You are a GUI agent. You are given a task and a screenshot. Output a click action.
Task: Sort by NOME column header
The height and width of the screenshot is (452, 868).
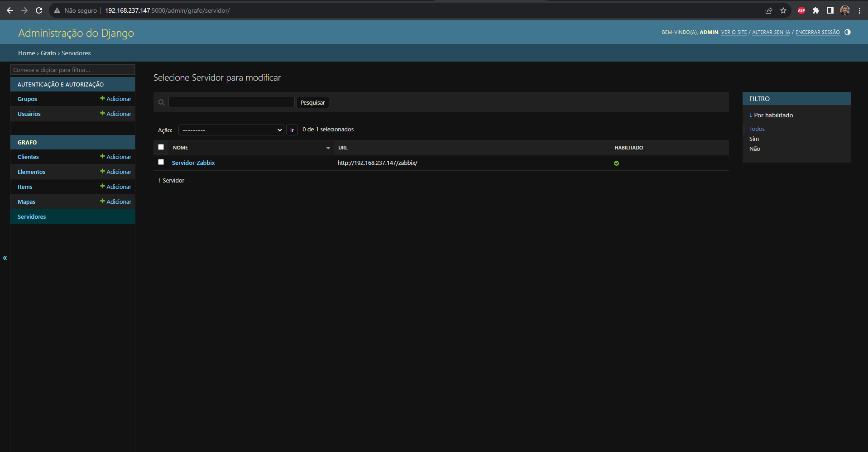(x=180, y=148)
